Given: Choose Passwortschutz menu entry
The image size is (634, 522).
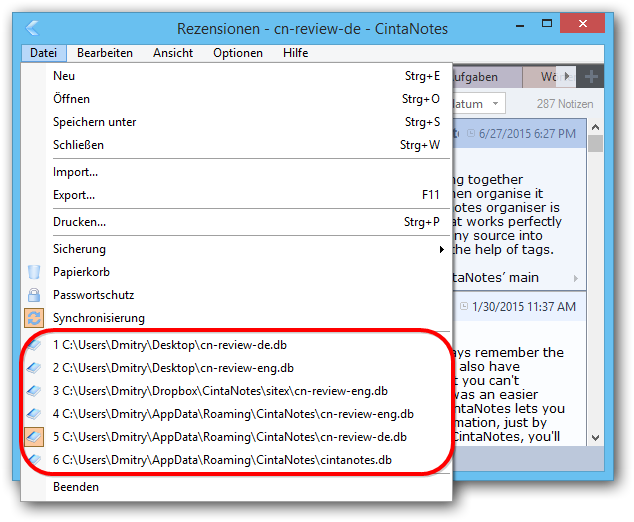Looking at the screenshot, I should (x=247, y=295).
